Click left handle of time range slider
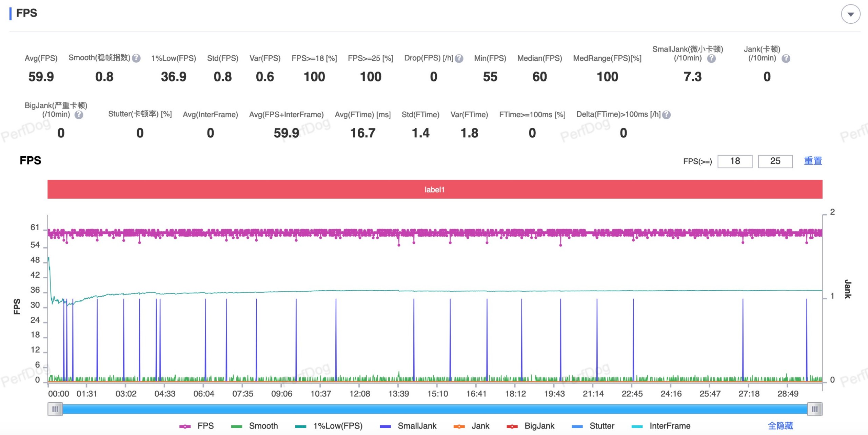Viewport: 868px width, 435px height. tap(55, 409)
